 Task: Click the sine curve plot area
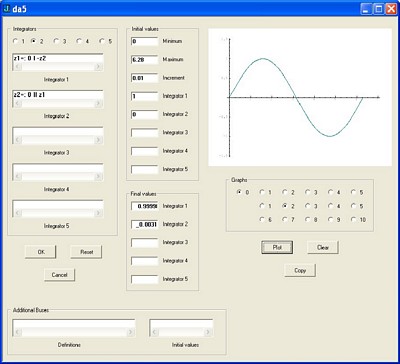coord(300,97)
